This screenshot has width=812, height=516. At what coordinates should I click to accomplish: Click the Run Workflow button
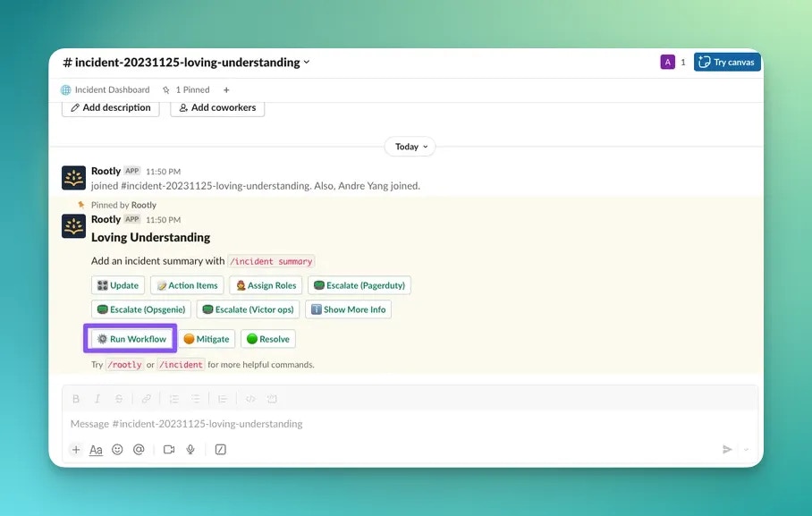[x=131, y=339]
